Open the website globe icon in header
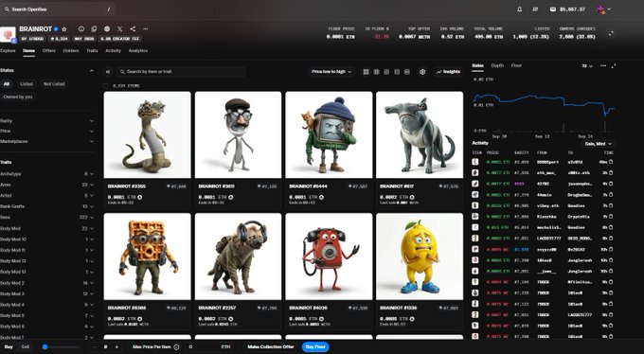The width and height of the screenshot is (644, 354). [107, 29]
